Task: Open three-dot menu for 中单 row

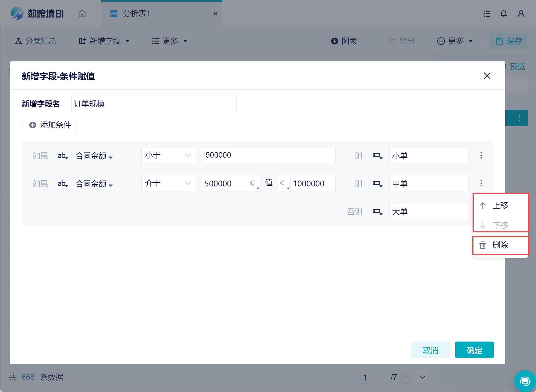Action: (x=481, y=183)
